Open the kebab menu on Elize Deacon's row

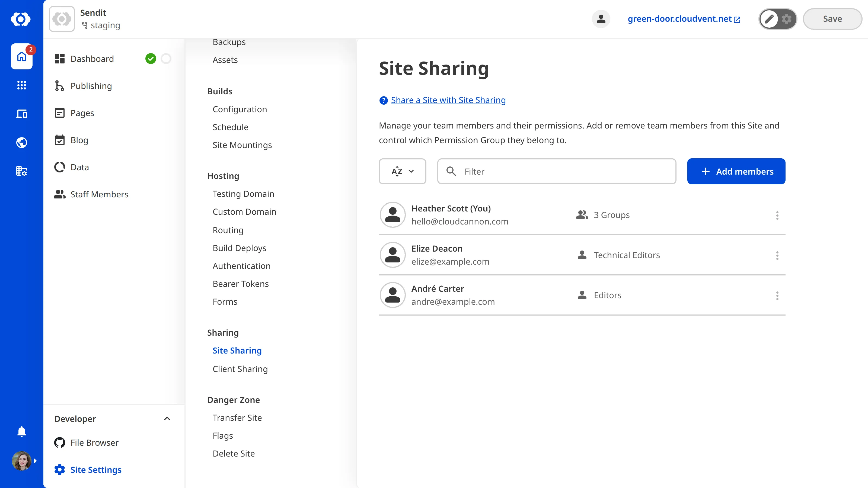(777, 255)
